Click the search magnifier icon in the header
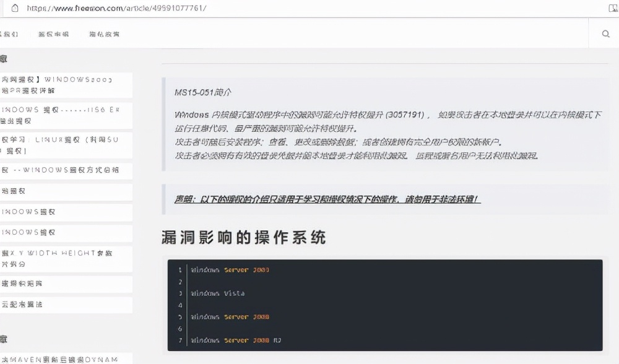The height and width of the screenshot is (364, 619). point(605,34)
